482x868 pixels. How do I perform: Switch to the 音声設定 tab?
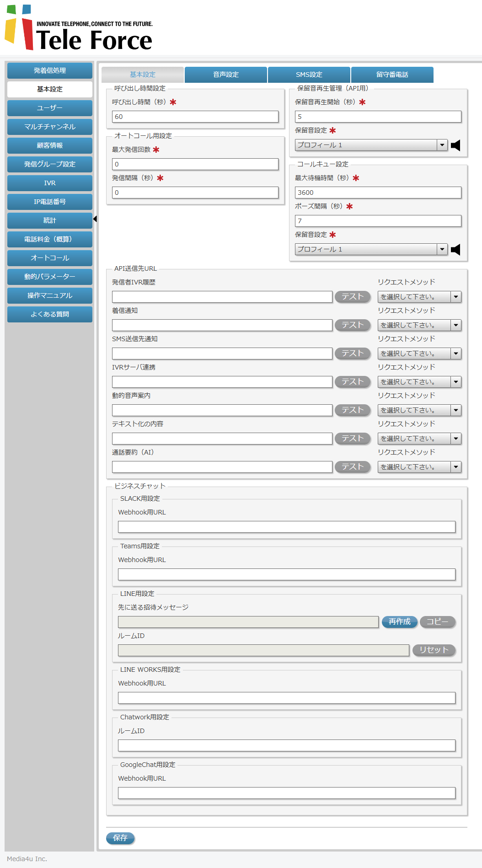[x=226, y=75]
